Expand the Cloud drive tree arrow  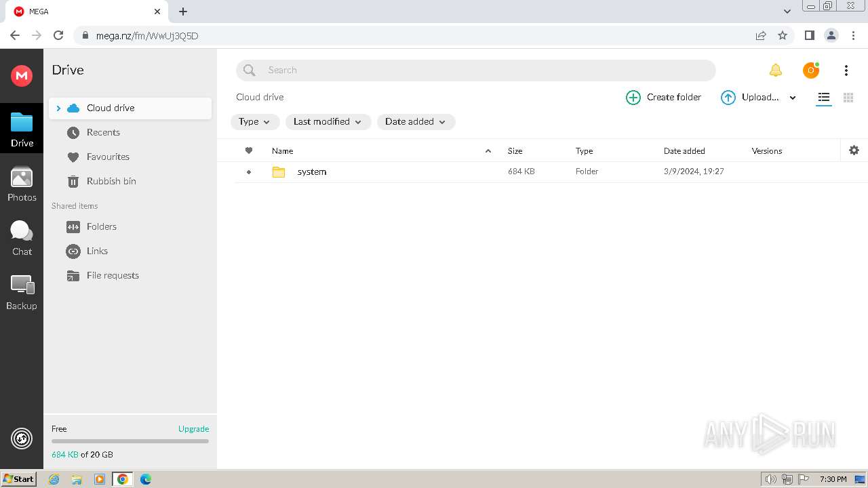pos(58,108)
